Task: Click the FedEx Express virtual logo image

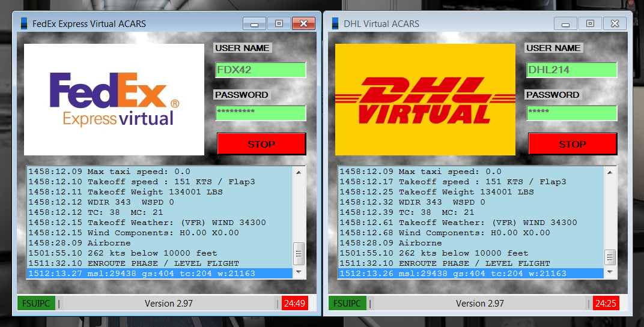Action: tap(114, 100)
